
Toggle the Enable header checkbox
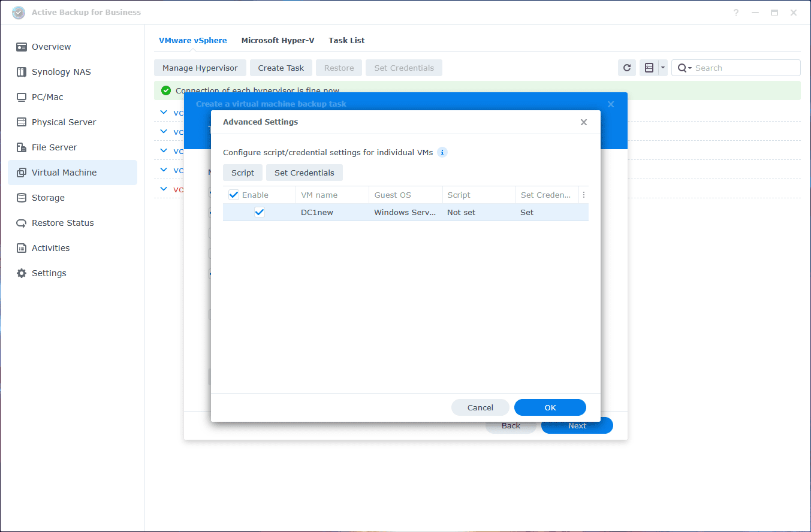click(234, 195)
